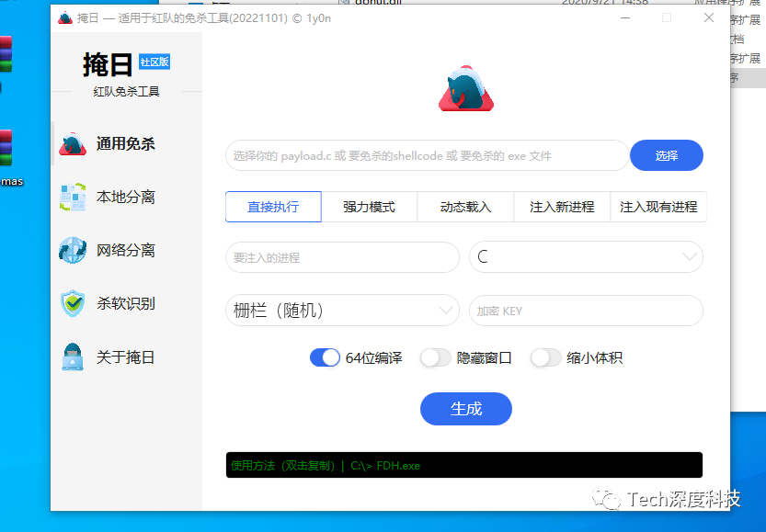Click the 选择 file button

click(667, 155)
